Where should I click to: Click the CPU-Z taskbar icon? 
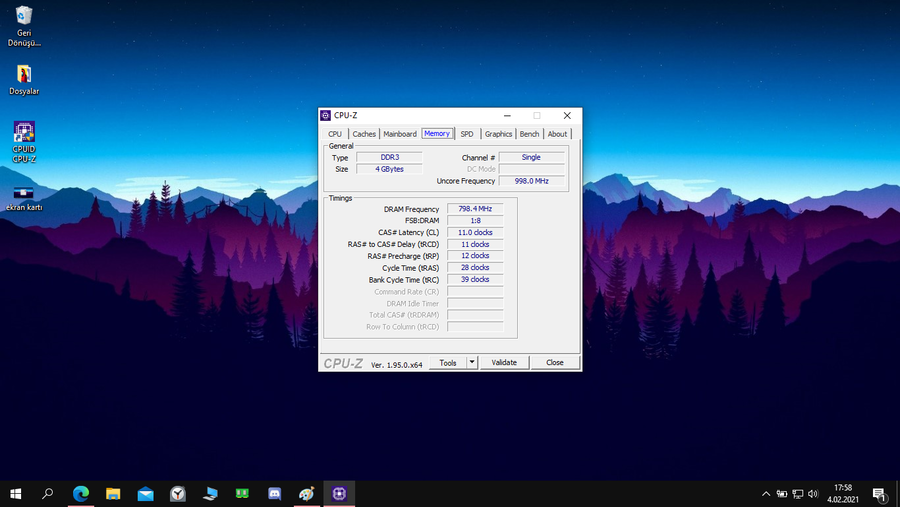click(x=339, y=494)
